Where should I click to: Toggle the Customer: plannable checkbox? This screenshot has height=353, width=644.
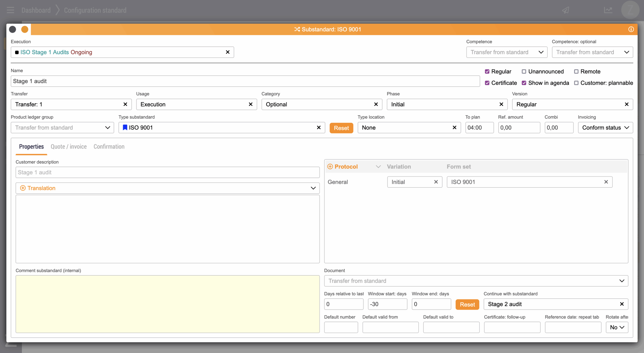(576, 83)
